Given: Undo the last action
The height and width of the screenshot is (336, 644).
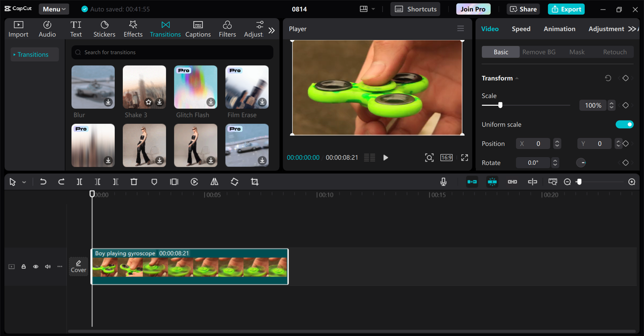Looking at the screenshot, I should 43,182.
